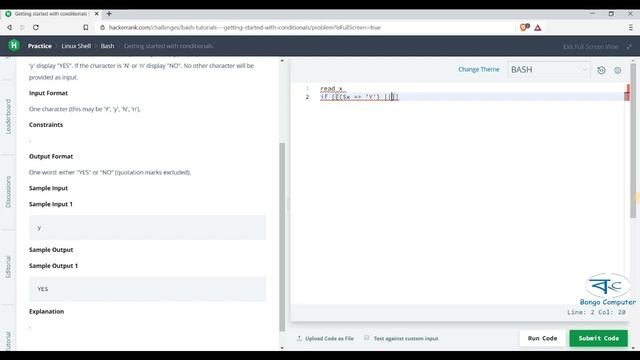
Task: Click the 'Constraints' heading
Action: (46, 124)
